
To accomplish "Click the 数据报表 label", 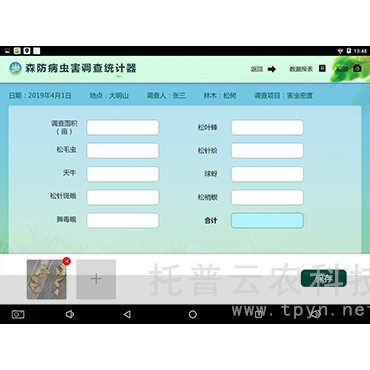I will pos(301,69).
